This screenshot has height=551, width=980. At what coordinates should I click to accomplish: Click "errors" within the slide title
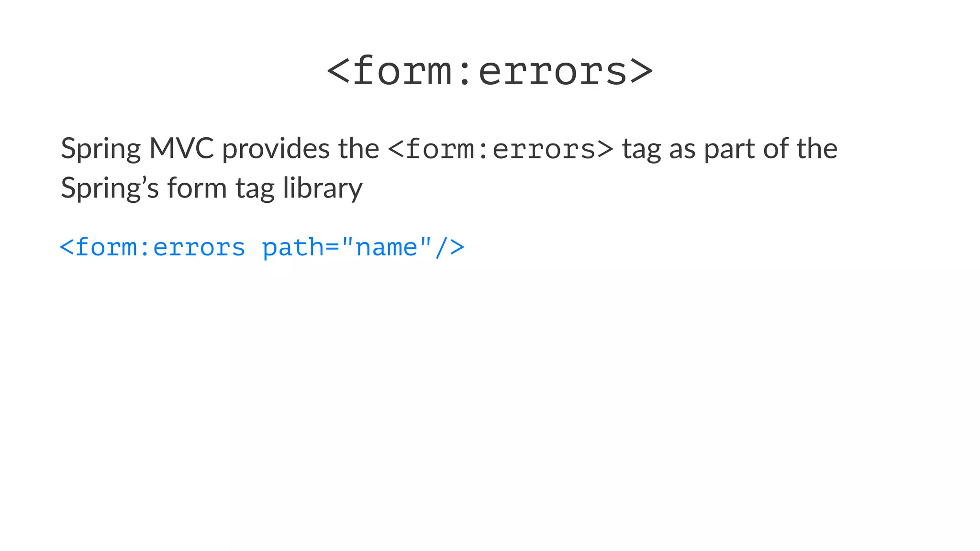(x=553, y=72)
